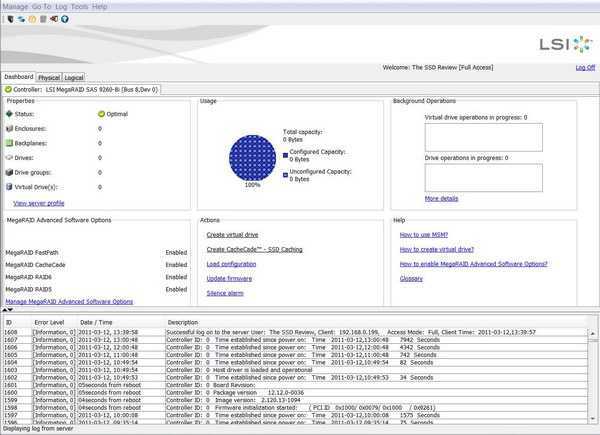Select log entry 1600 Package version row
Screen dimensions: 600x435
(x=295, y=393)
